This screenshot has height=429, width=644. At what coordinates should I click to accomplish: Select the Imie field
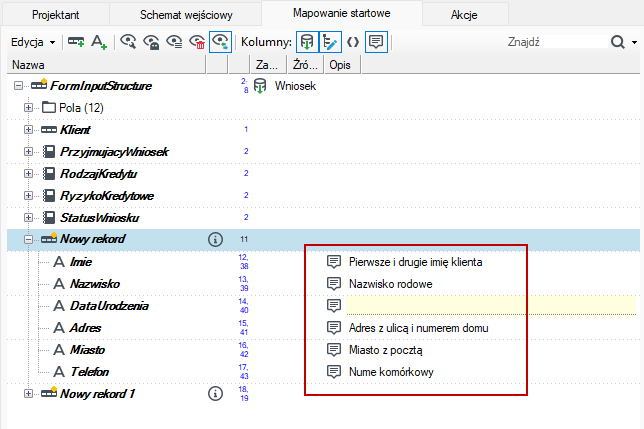81,262
